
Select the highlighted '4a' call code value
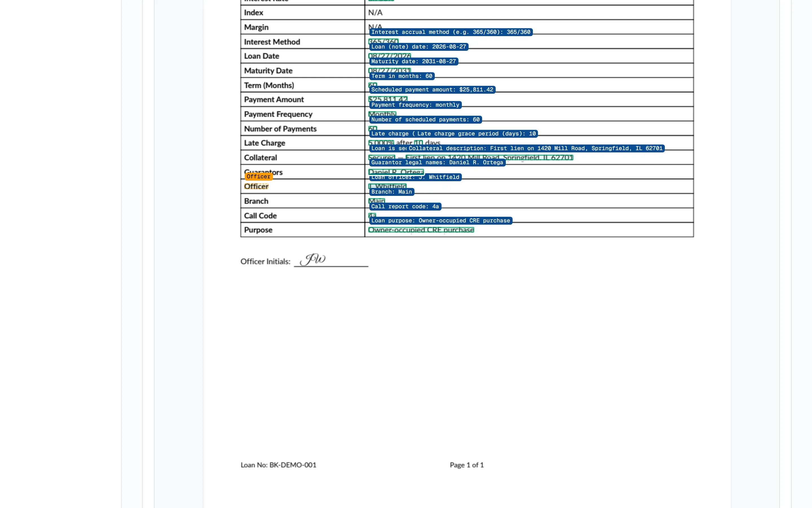click(x=372, y=216)
